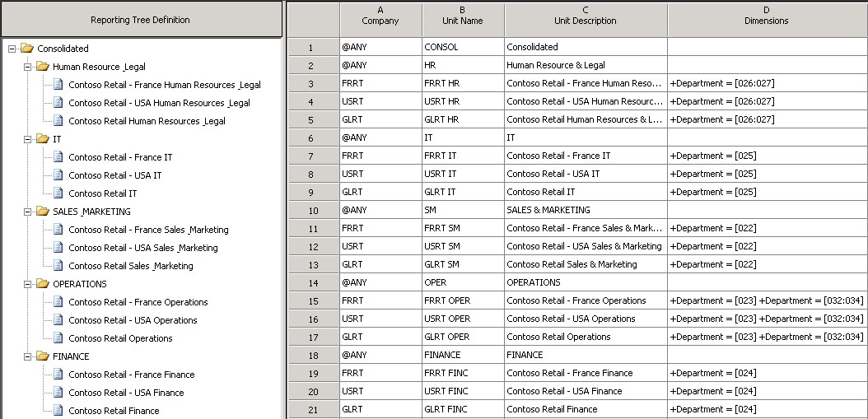Image resolution: width=868 pixels, height=419 pixels.
Task: Click document icon for USA Human Resources _Legal
Action: 58,102
